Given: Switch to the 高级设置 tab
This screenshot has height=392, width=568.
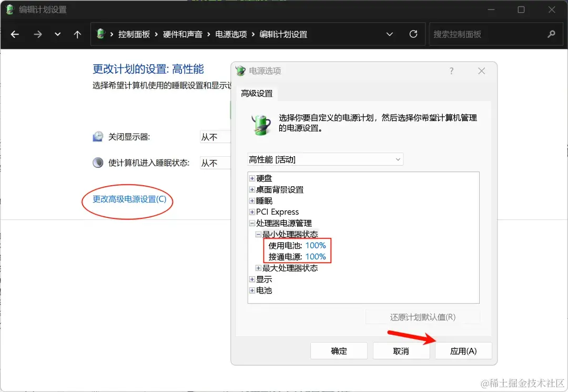Looking at the screenshot, I should [256, 93].
